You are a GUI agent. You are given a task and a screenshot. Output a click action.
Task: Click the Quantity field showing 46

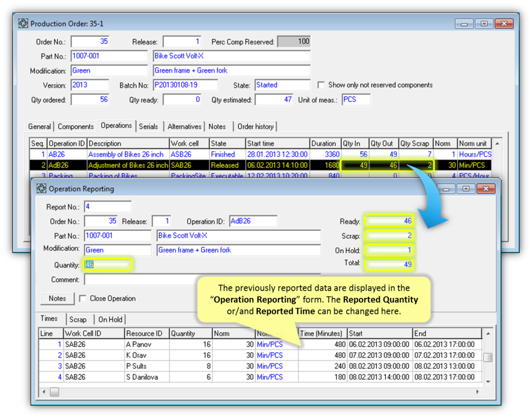tap(107, 265)
